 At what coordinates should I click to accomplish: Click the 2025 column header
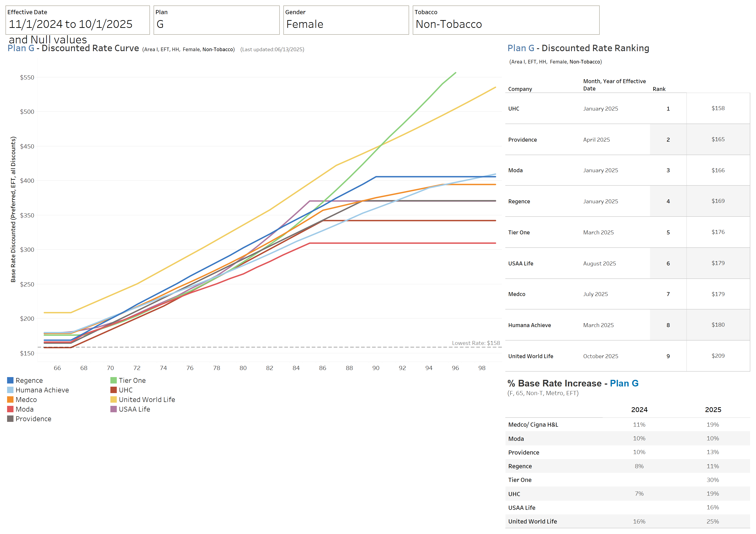[x=713, y=410]
